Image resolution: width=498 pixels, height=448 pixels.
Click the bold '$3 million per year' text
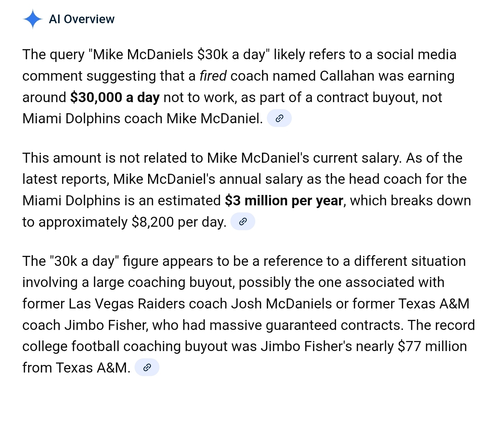[x=284, y=201]
